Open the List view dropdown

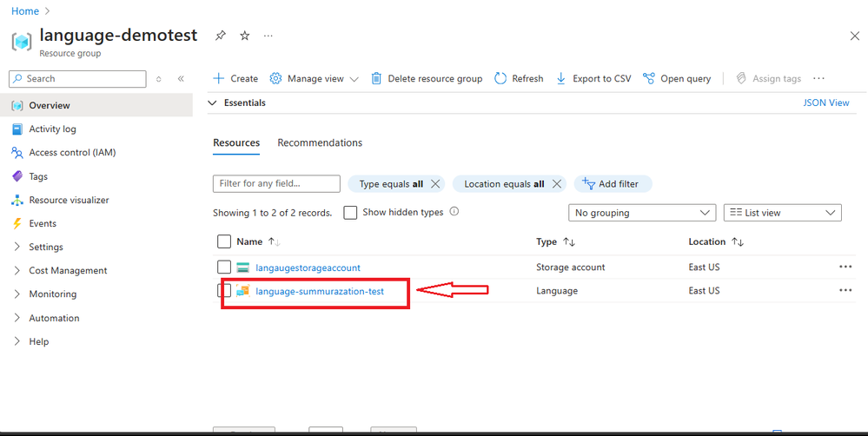click(783, 213)
